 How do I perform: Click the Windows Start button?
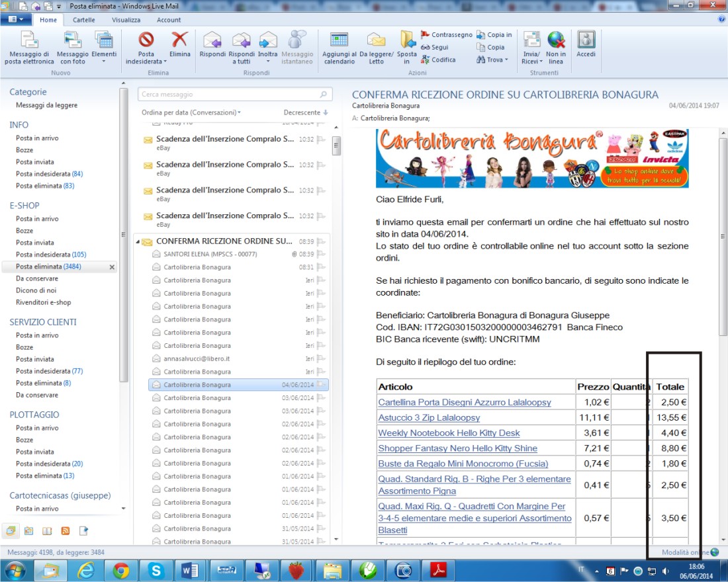point(15,570)
